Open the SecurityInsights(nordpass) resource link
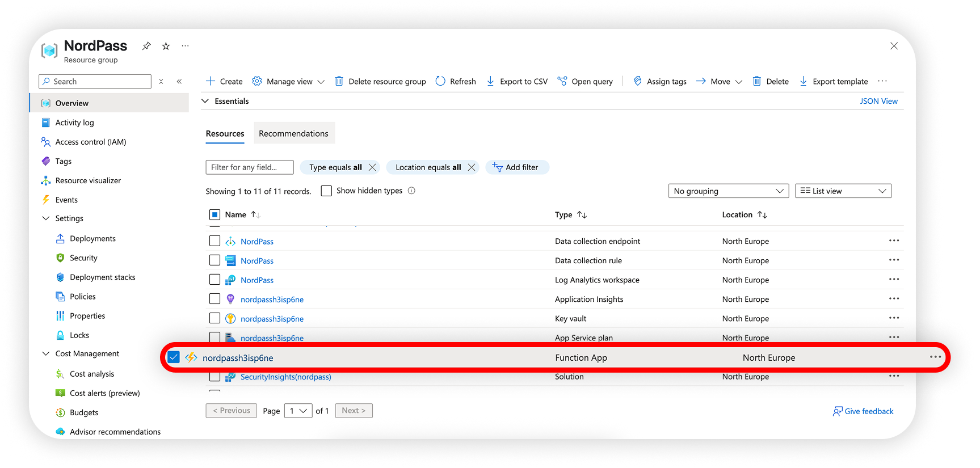Viewport: 980px width, 468px height. point(286,377)
